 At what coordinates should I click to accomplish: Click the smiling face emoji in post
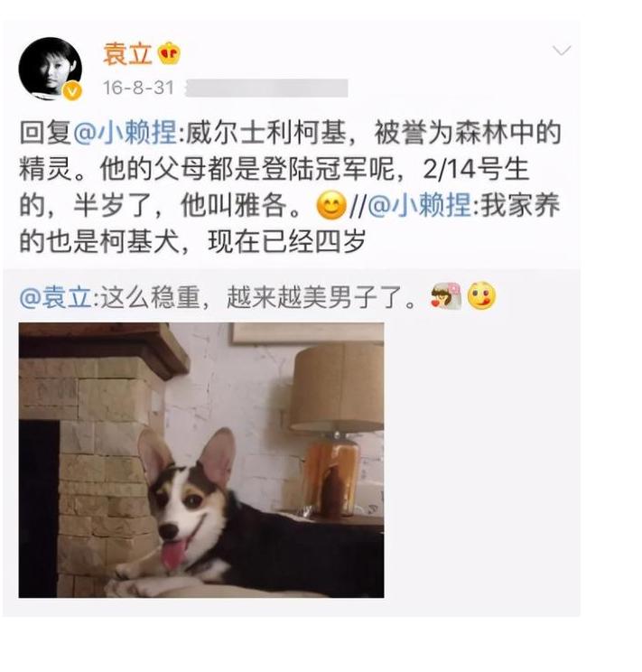330,205
